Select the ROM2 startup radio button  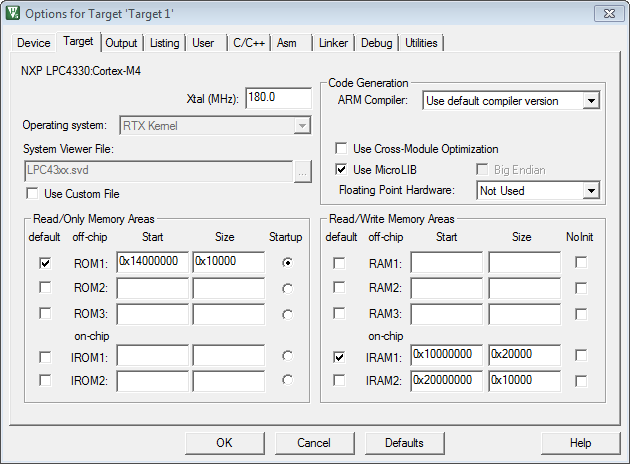pyautogui.click(x=288, y=288)
